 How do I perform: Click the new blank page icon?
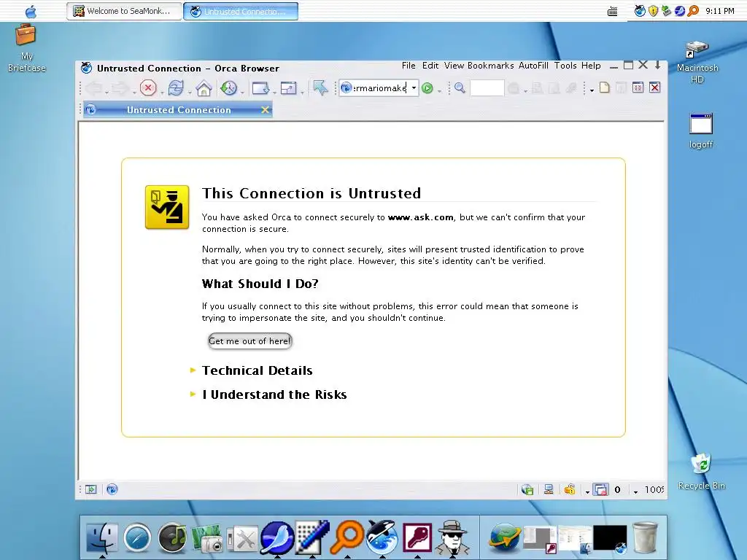pyautogui.click(x=605, y=87)
